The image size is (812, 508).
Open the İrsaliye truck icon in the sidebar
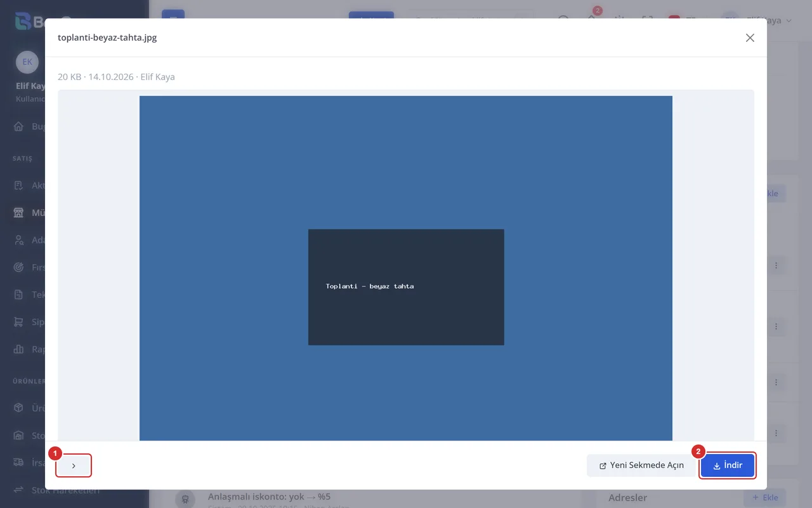[19, 462]
